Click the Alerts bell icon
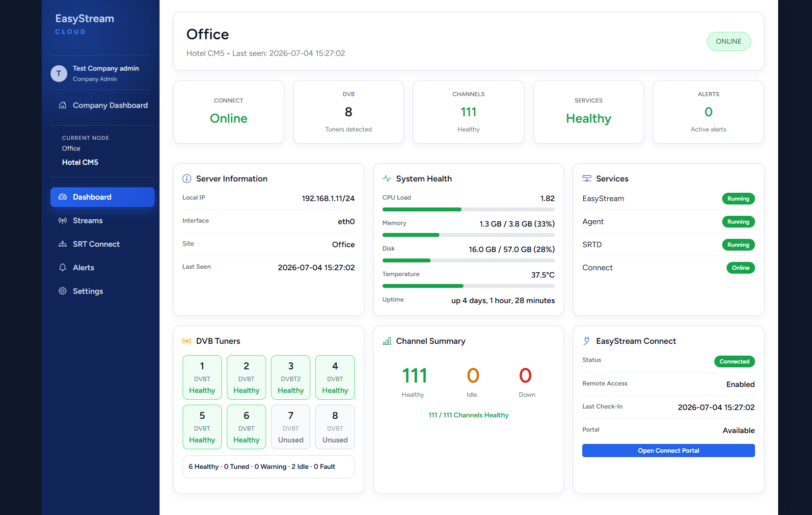This screenshot has width=812, height=515. pyautogui.click(x=62, y=267)
